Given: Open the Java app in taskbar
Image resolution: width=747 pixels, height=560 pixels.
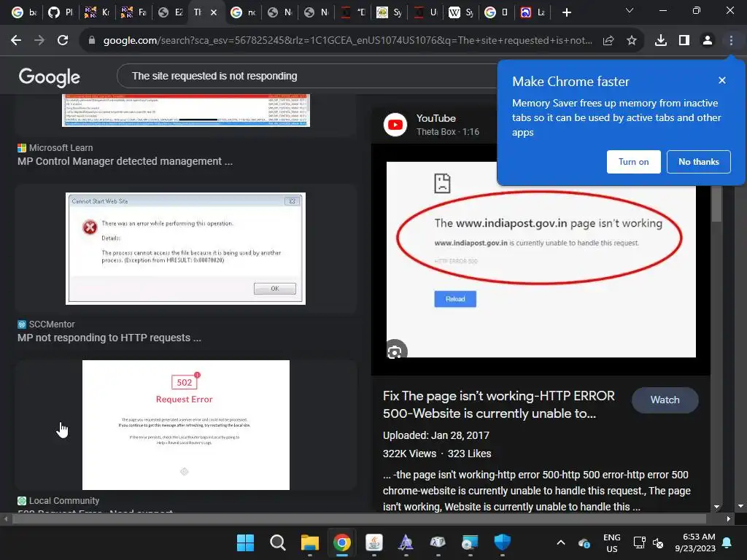Looking at the screenshot, I should click(374, 542).
